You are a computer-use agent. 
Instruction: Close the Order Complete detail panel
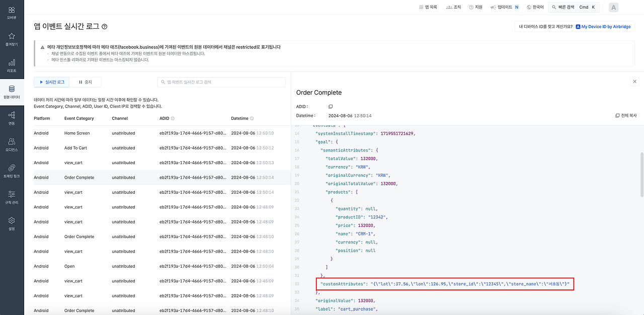[x=635, y=82]
